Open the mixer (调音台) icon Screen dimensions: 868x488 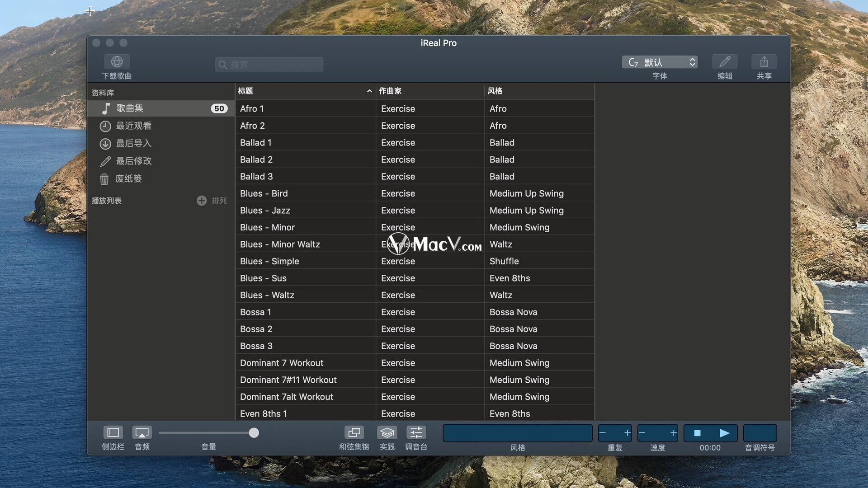[416, 432]
